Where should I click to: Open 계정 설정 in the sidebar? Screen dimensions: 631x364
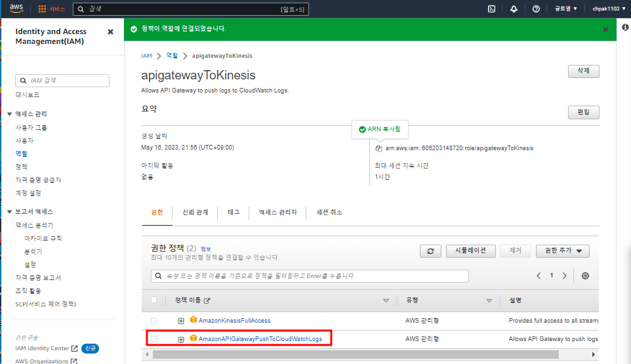coord(28,193)
